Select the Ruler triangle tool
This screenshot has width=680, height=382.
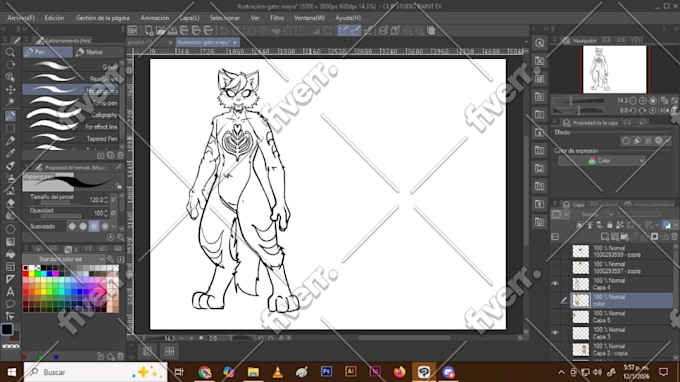10,279
